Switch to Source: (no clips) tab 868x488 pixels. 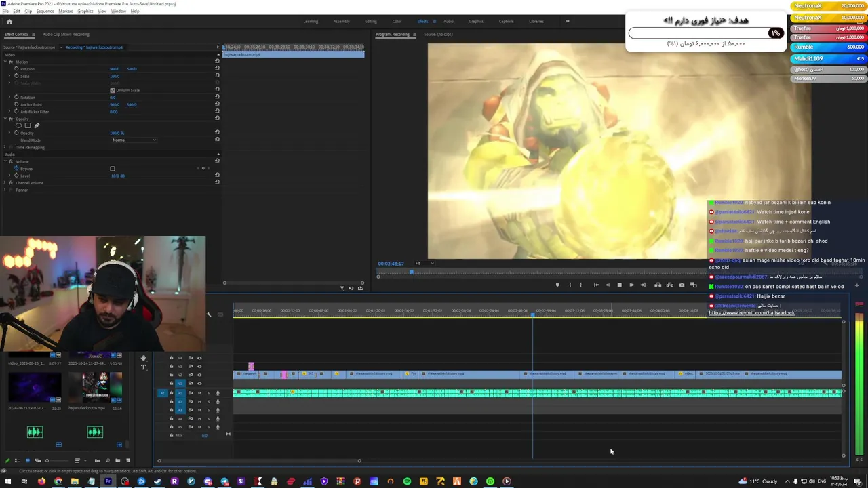(x=438, y=34)
